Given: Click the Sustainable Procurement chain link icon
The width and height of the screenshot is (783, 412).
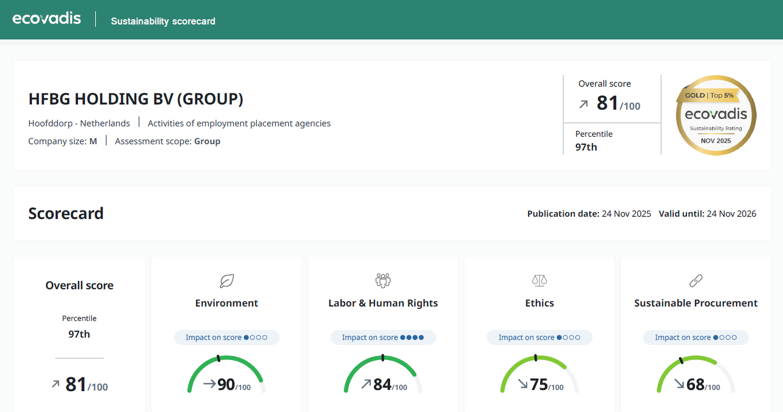Looking at the screenshot, I should pos(696,281).
